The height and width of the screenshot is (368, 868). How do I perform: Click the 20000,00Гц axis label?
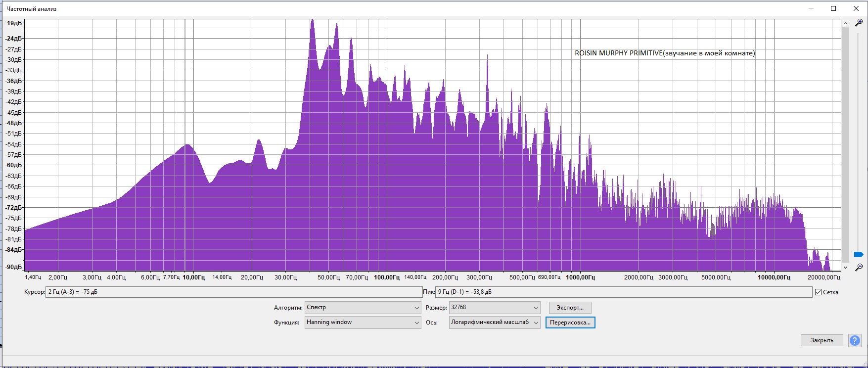tap(824, 277)
